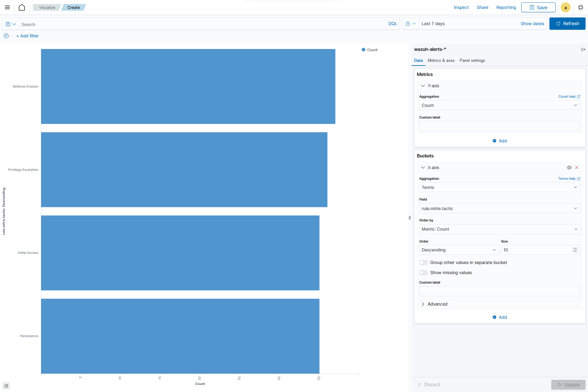Open Count help external link
Screen dimensions: 588x392
click(569, 96)
